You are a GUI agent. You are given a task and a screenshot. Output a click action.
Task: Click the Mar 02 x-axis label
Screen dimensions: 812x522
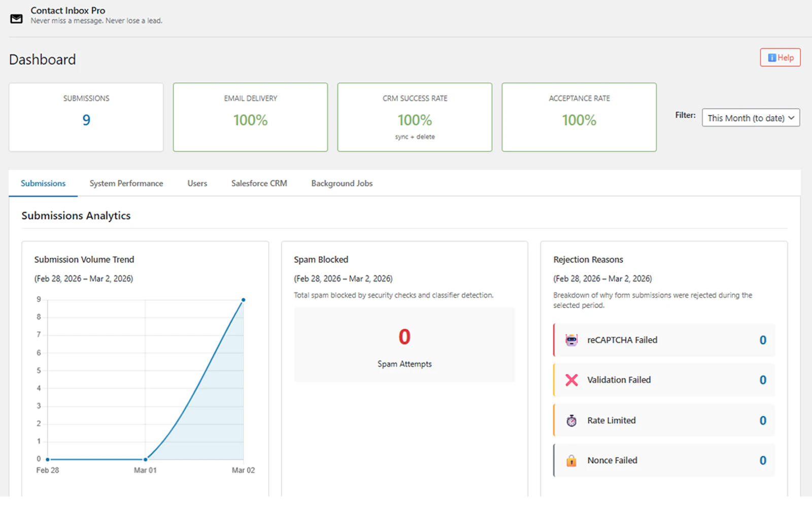[x=244, y=470]
